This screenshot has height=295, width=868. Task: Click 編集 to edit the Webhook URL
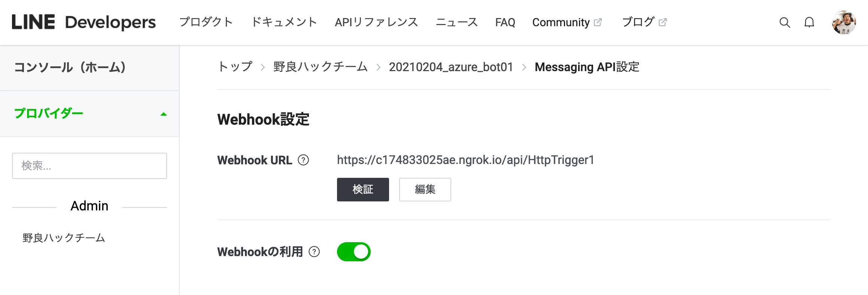pos(425,190)
